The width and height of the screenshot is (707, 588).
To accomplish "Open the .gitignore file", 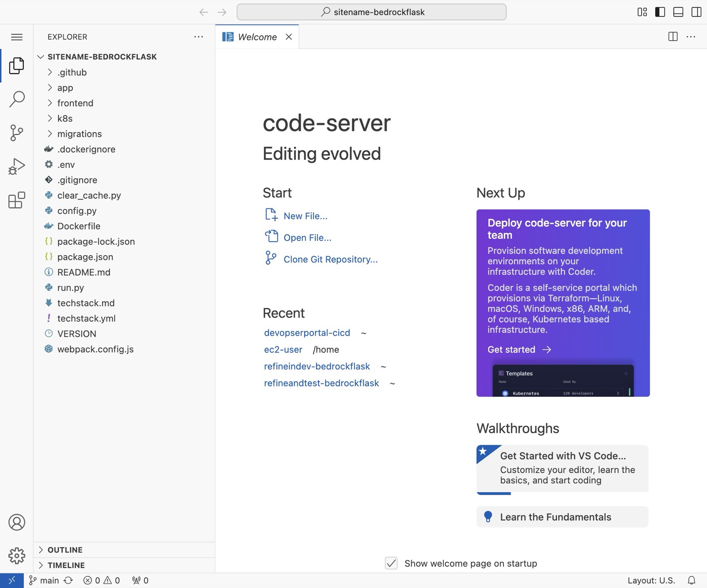I will pyautogui.click(x=124, y=180).
